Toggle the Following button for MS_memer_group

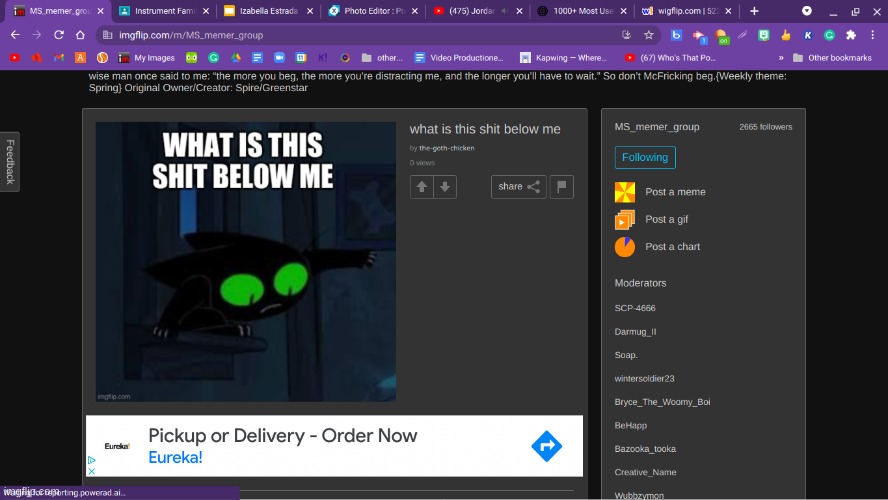(645, 157)
